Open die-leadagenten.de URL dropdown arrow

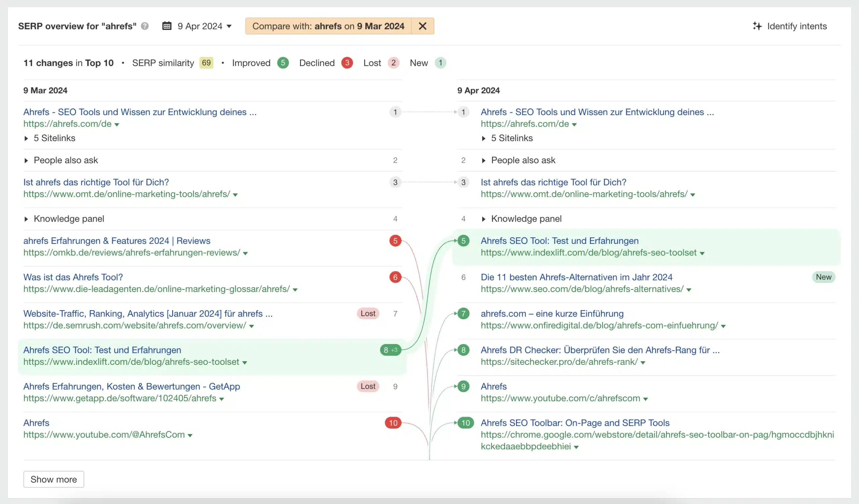point(295,290)
